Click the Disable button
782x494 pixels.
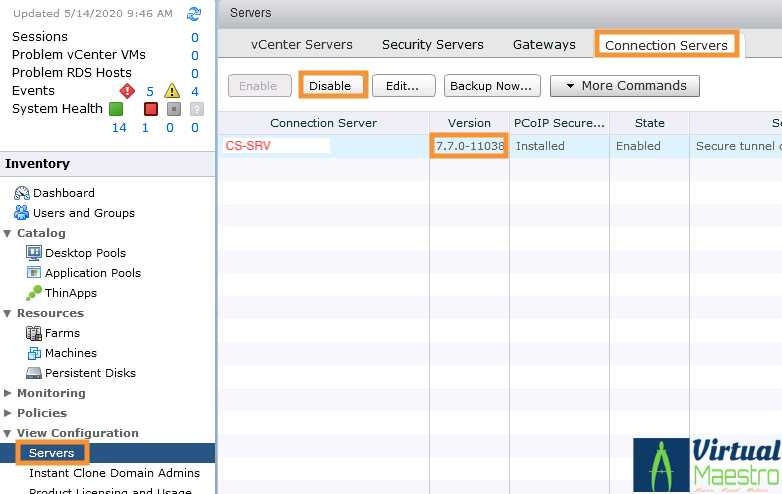[x=330, y=86]
